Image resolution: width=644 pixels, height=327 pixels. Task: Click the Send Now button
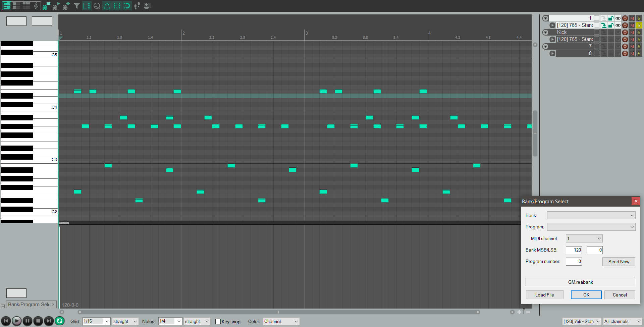click(x=619, y=262)
